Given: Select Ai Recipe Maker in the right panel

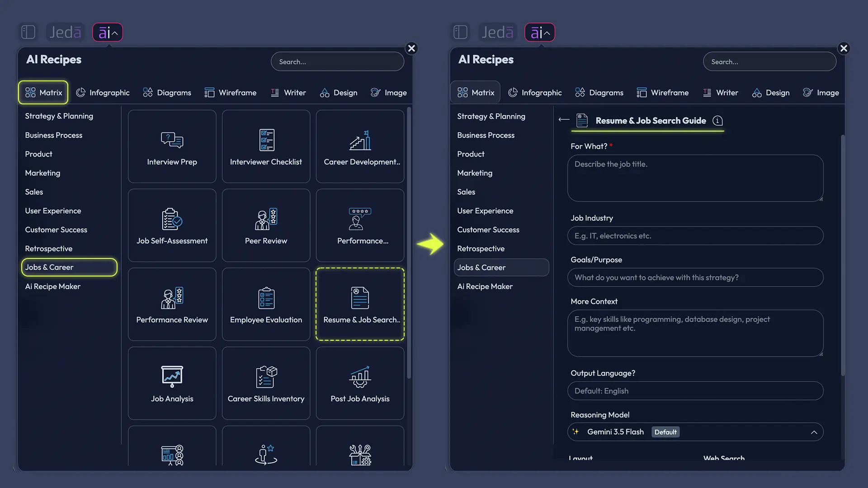Looking at the screenshot, I should [485, 286].
